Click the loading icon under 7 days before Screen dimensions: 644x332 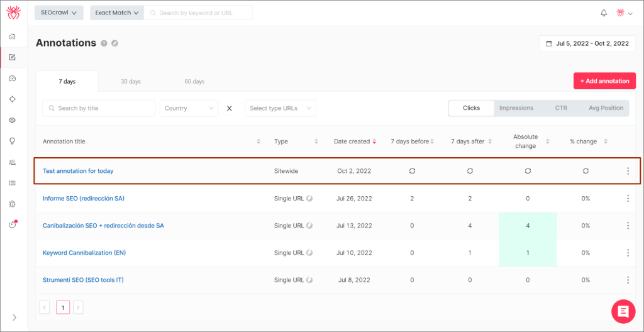point(412,171)
